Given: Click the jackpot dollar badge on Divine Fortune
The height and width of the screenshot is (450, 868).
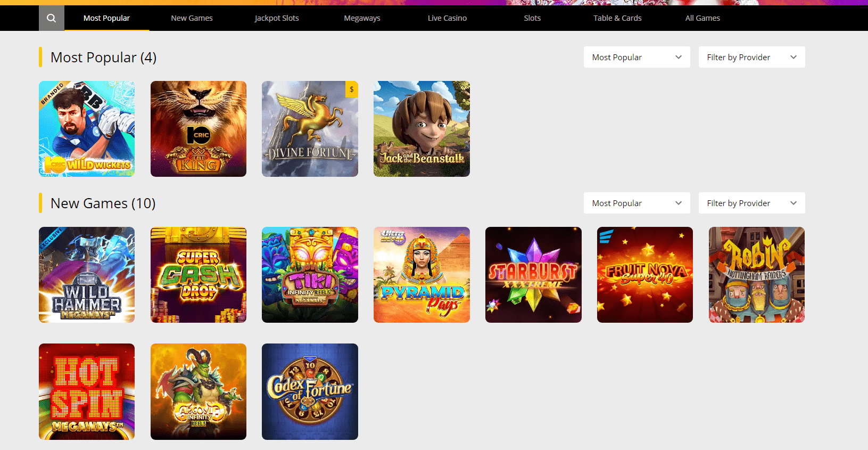Looking at the screenshot, I should point(352,89).
